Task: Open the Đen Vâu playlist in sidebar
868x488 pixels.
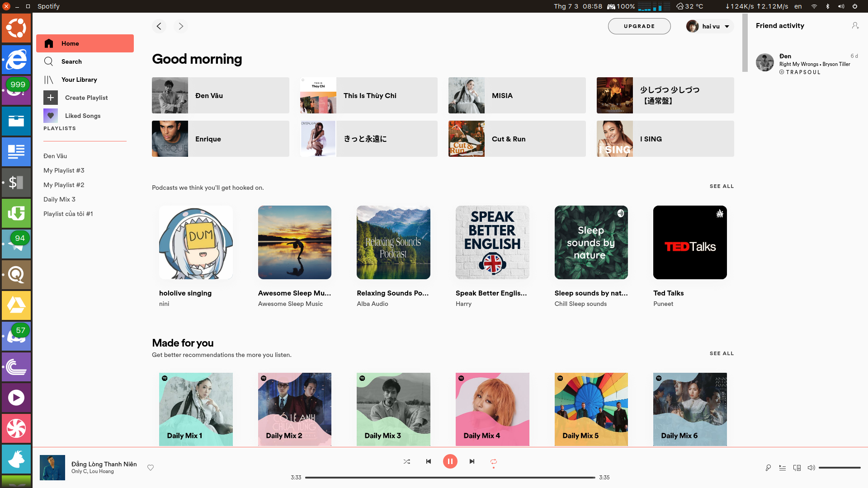Action: 55,156
